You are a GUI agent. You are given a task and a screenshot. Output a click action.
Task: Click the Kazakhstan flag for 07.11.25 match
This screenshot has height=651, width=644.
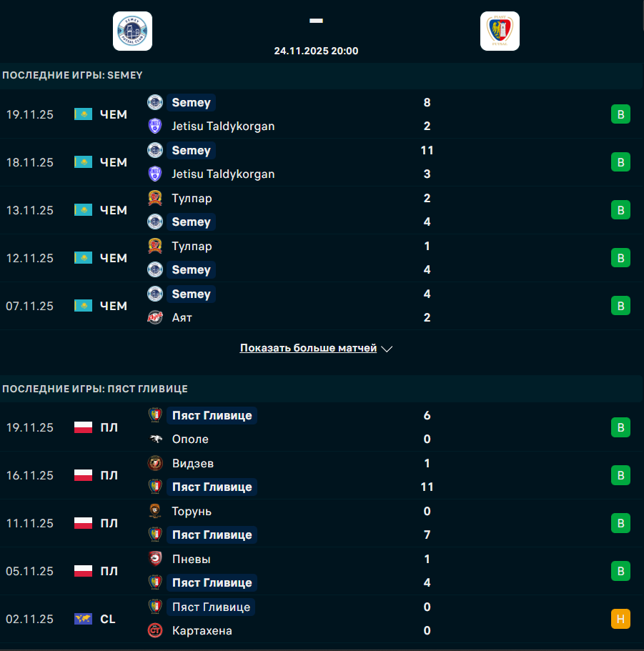[x=84, y=306]
